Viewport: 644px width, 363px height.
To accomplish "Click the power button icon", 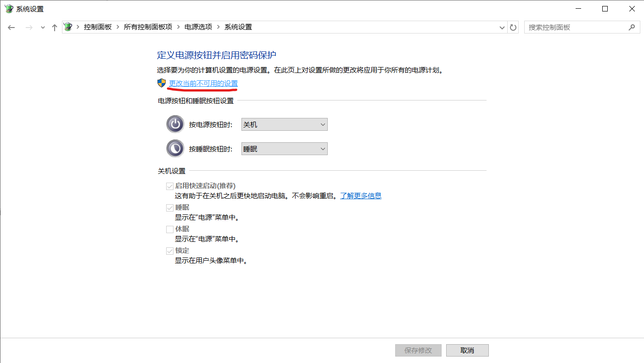I will [x=175, y=124].
